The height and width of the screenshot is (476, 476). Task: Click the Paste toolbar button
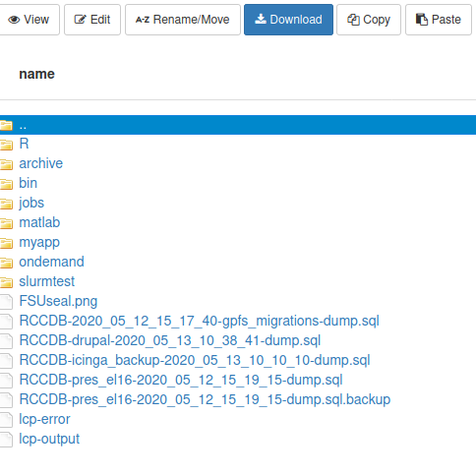[x=439, y=20]
